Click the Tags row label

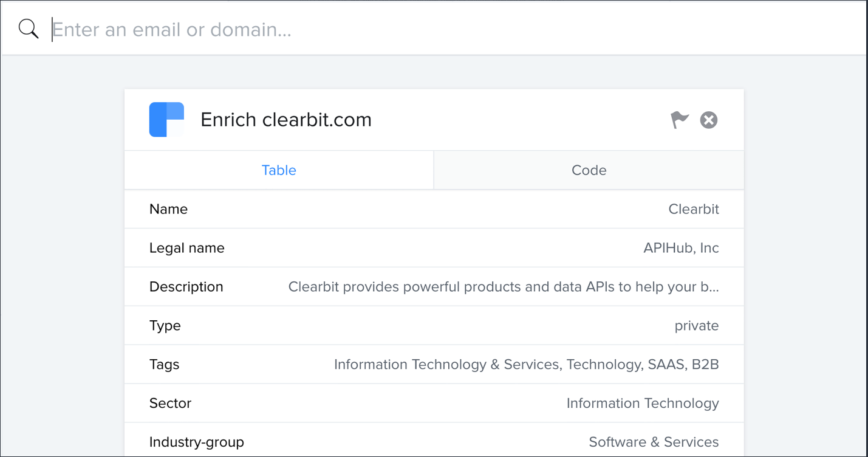(165, 365)
